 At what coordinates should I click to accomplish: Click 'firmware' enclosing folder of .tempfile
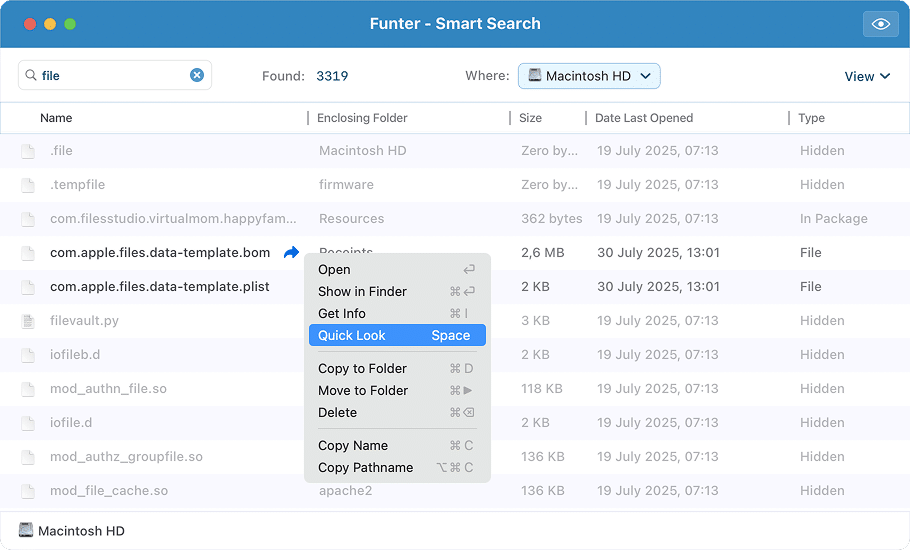(346, 184)
